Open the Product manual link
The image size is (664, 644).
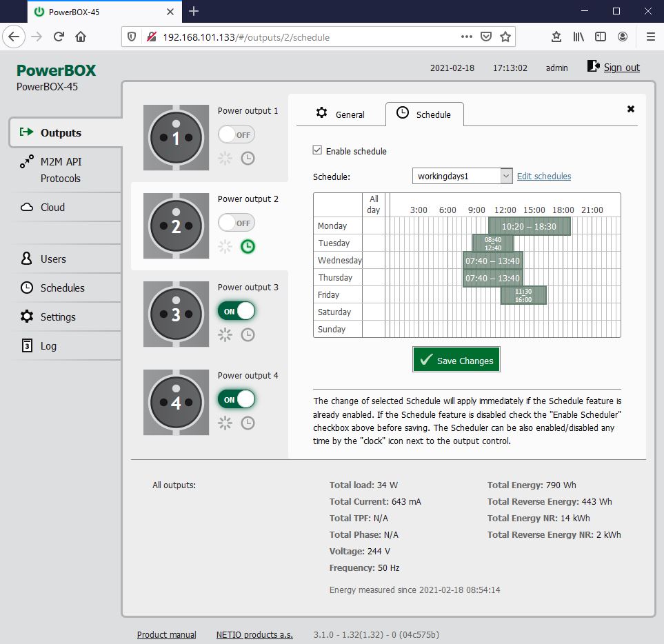tap(166, 634)
